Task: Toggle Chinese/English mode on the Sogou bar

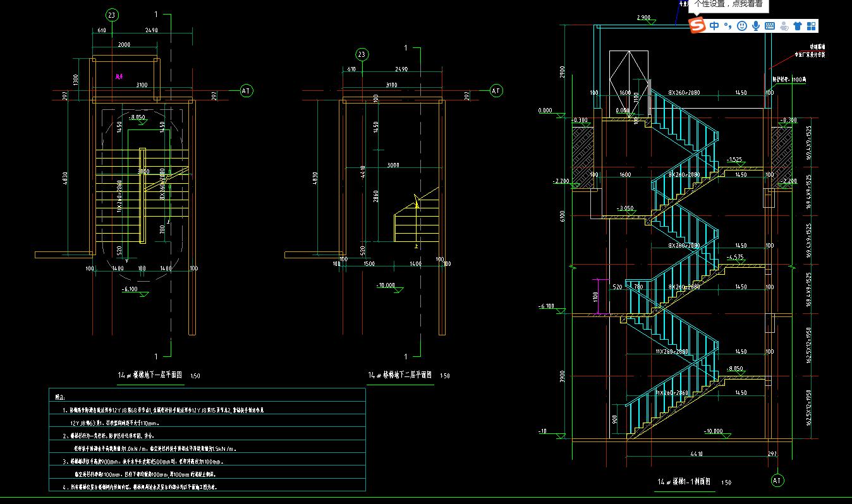Action: [714, 26]
